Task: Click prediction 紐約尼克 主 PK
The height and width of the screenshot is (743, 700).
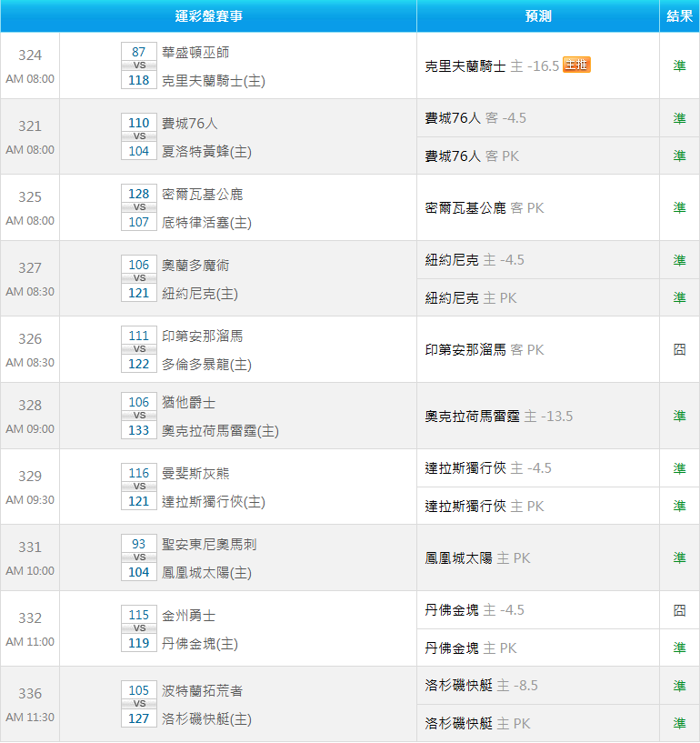Action: (x=471, y=298)
